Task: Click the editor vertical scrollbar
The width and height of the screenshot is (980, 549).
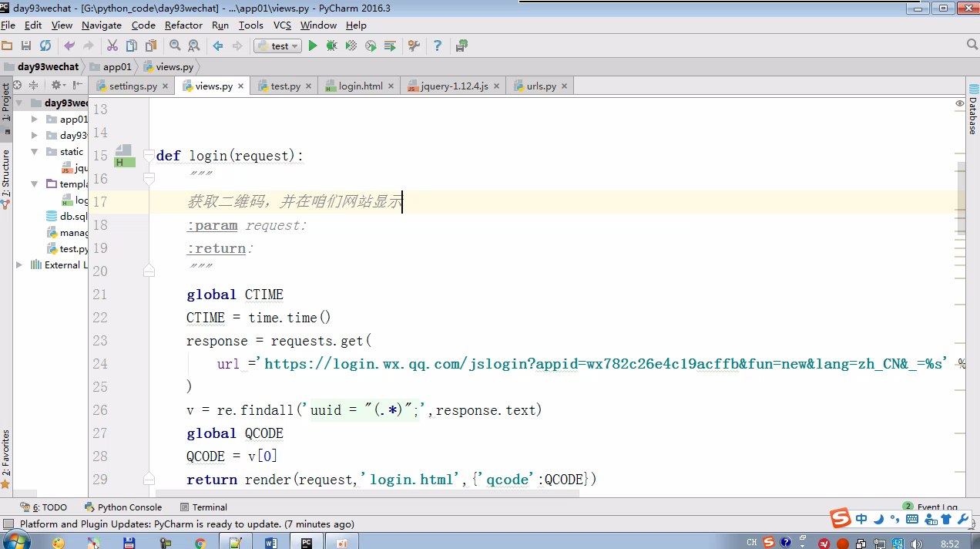Action: pyautogui.click(x=961, y=197)
